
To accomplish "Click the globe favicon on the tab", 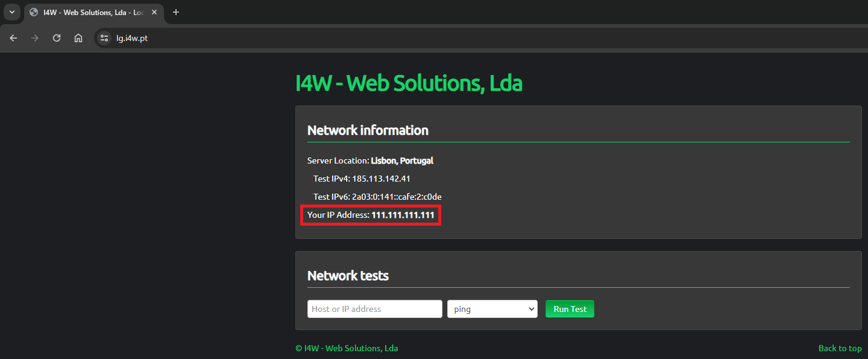I will click(x=34, y=12).
